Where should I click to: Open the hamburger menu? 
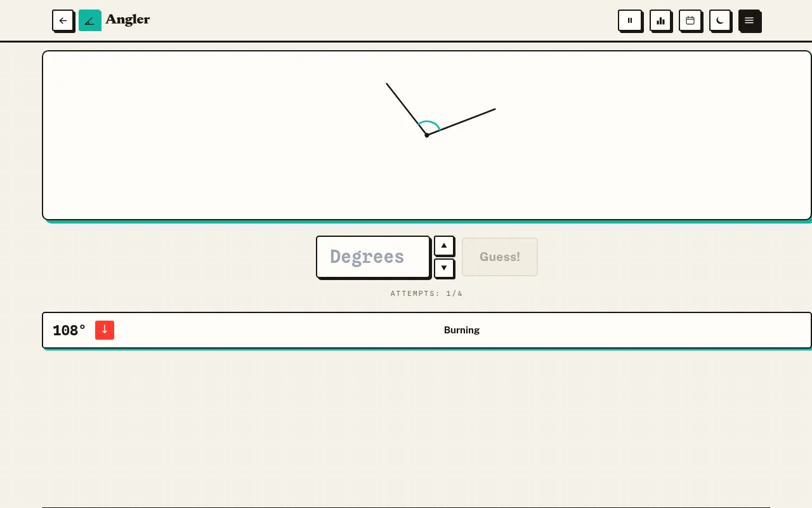[749, 20]
